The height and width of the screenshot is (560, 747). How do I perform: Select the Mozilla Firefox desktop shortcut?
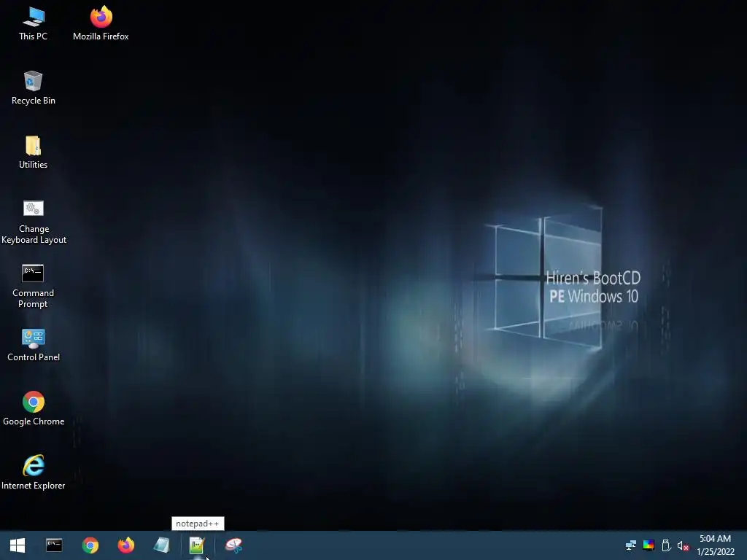point(101,24)
